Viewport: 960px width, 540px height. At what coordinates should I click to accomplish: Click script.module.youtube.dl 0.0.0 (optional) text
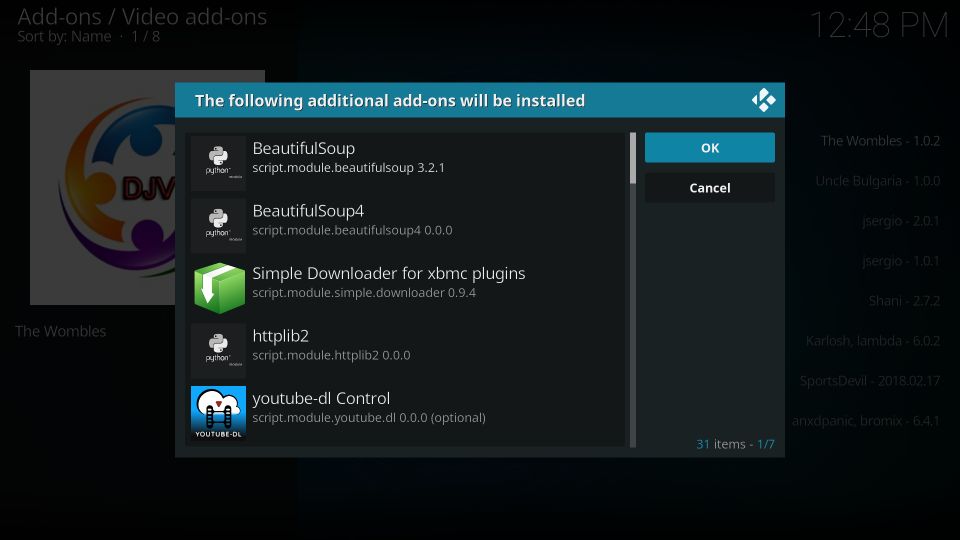369,418
